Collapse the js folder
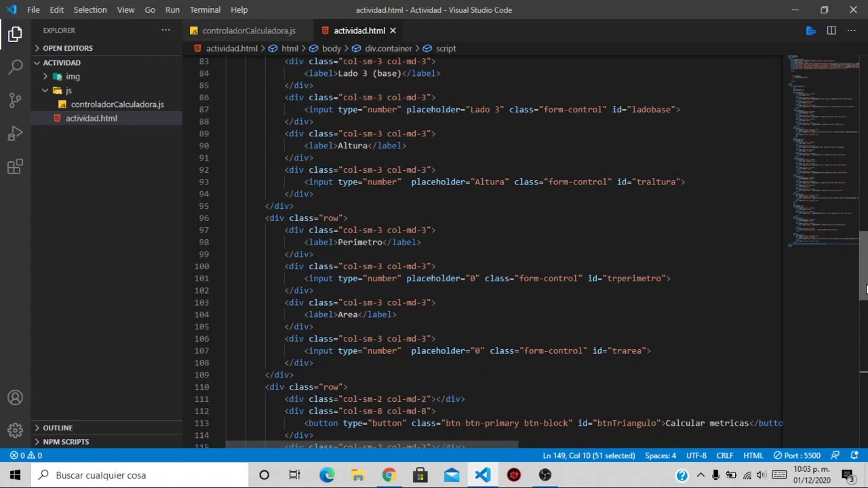 coord(68,90)
